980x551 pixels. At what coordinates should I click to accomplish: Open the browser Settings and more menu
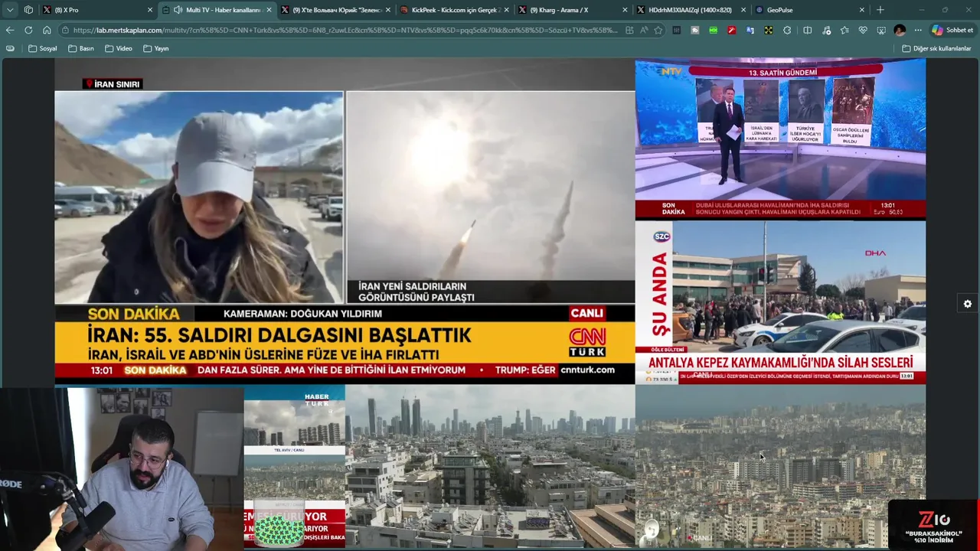tap(918, 30)
